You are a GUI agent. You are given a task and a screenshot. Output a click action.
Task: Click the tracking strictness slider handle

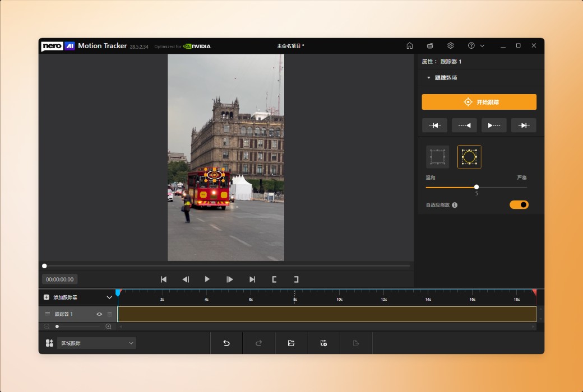point(476,187)
